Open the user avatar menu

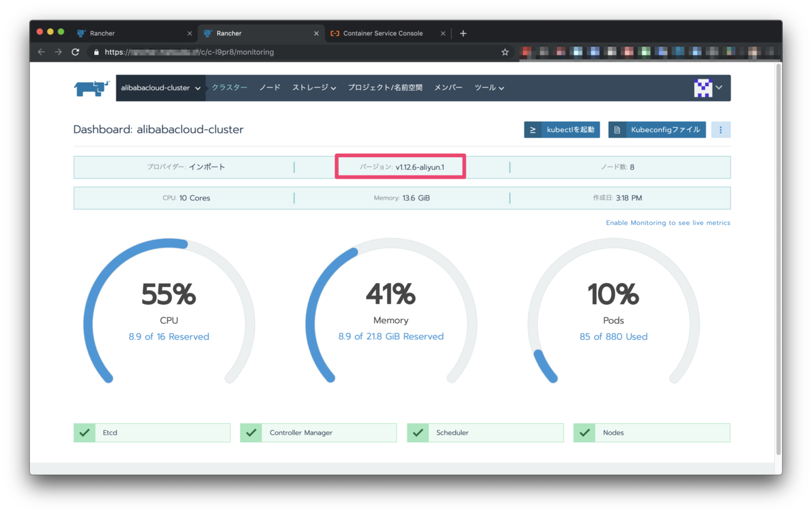click(x=708, y=88)
